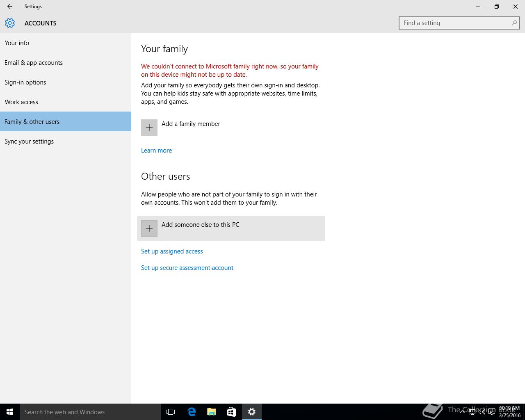Click plus icon for Add someone else
Image resolution: width=525 pixels, height=420 pixels.
[149, 228]
